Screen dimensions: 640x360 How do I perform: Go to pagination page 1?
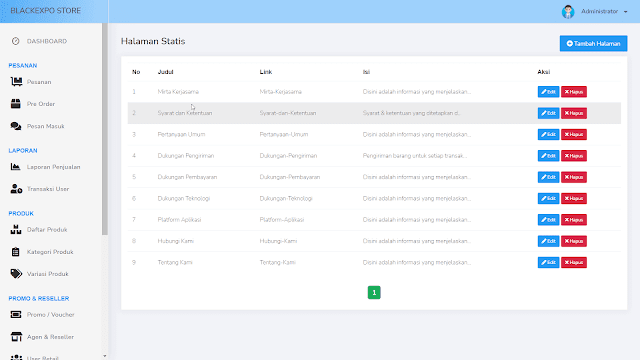coord(374,292)
